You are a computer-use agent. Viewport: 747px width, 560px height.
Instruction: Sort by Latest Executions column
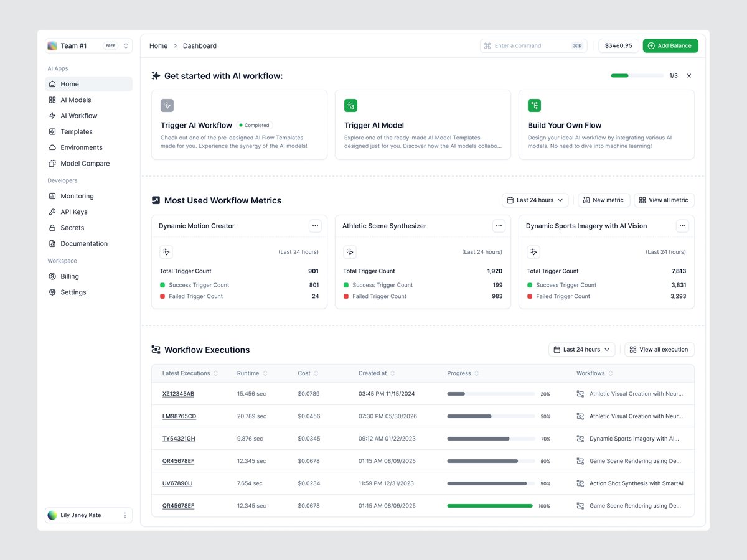190,373
